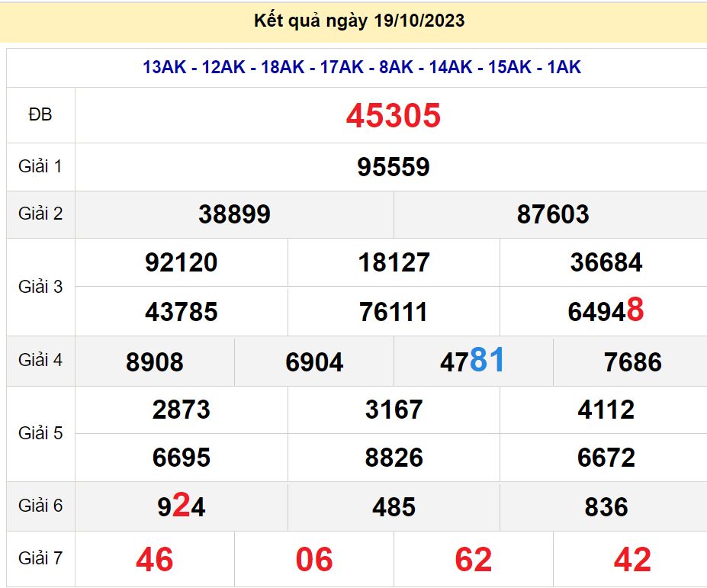
Task: Click Giải 7 number 62
Action: 473,560
